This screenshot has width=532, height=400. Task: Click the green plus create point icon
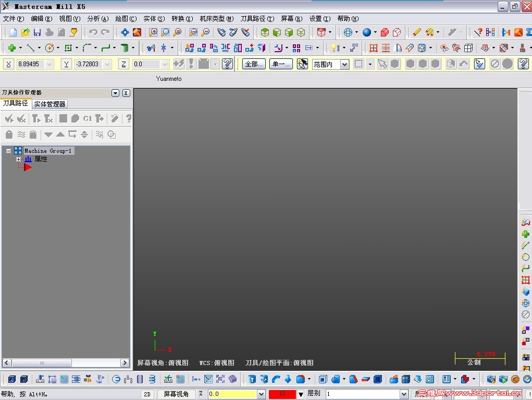(x=12, y=48)
